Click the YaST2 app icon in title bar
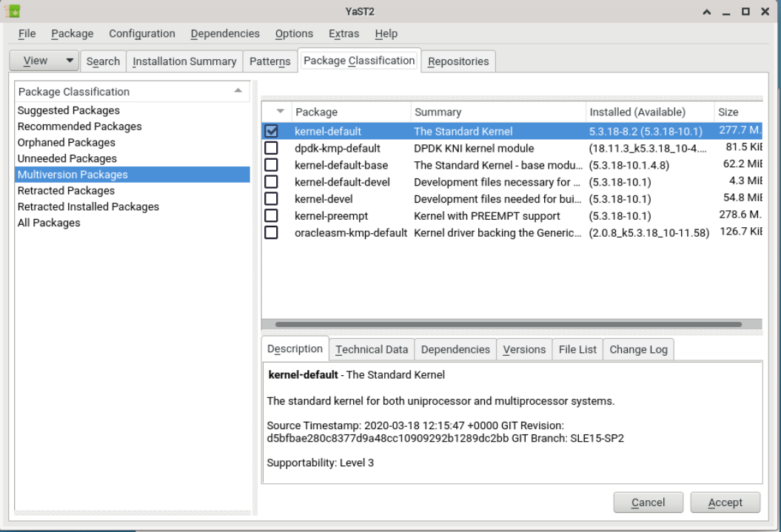This screenshot has height=532, width=781. [12, 11]
